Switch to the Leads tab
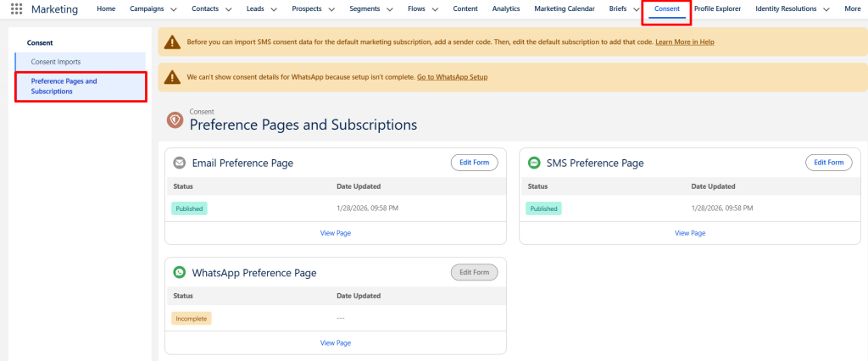The height and width of the screenshot is (361, 868). pos(255,8)
